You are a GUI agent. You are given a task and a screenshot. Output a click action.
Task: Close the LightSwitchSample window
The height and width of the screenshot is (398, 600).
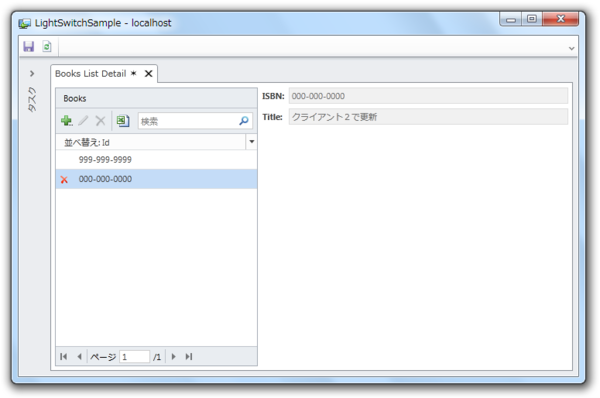click(x=560, y=19)
